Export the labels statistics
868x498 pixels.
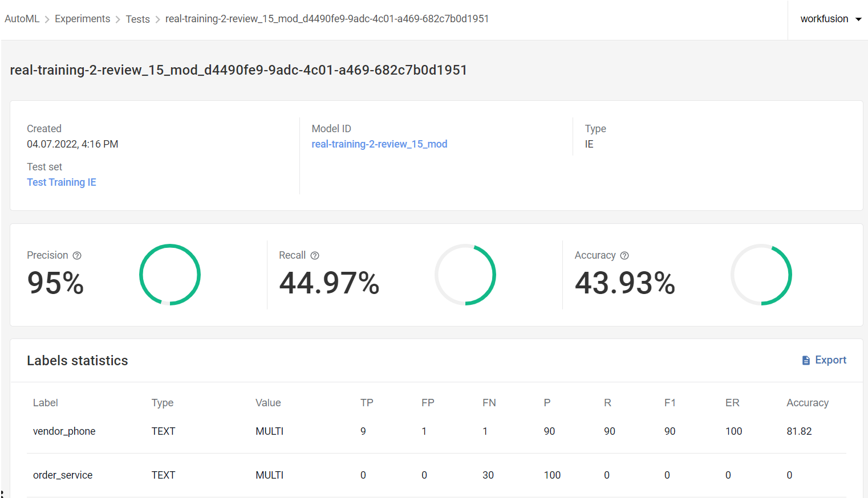pyautogui.click(x=824, y=360)
